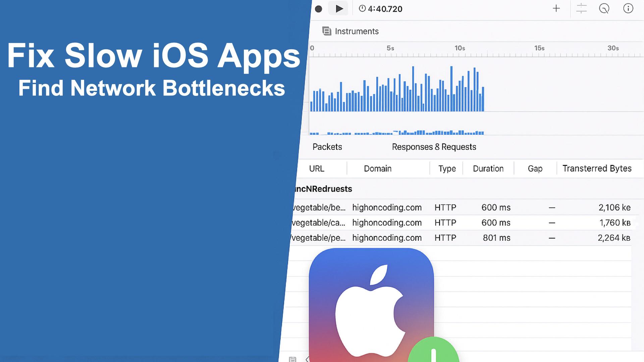Click the info icon at top right
Screen dimensions: 644x362
[628, 8]
